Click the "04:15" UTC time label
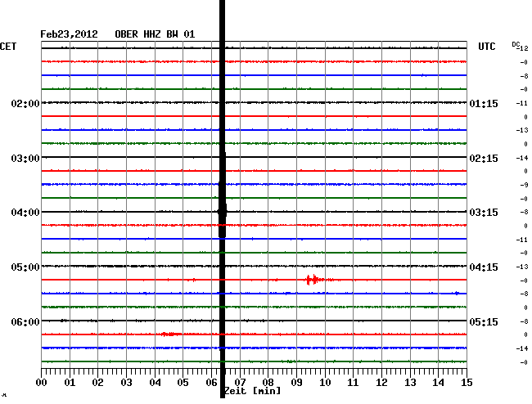Screen dimensions: 532x404 484,267
